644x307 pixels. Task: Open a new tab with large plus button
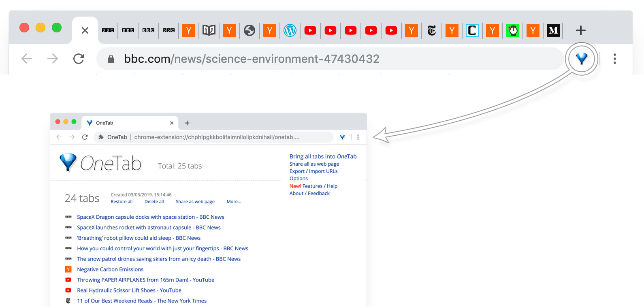580,30
